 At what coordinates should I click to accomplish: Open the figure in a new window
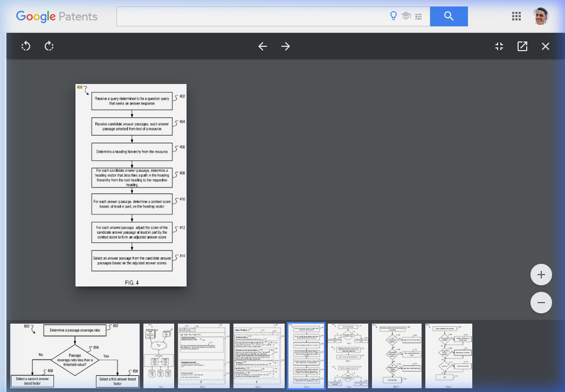pos(522,46)
